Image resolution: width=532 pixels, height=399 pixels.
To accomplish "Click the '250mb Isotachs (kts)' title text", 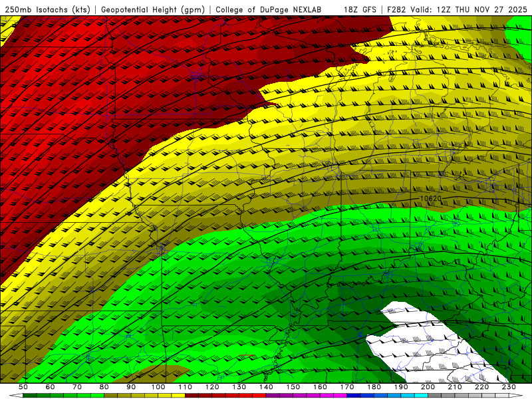I will coord(47,10).
